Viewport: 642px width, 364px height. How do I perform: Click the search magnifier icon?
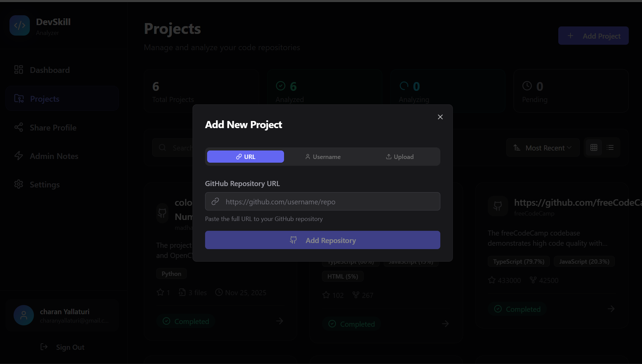point(162,147)
